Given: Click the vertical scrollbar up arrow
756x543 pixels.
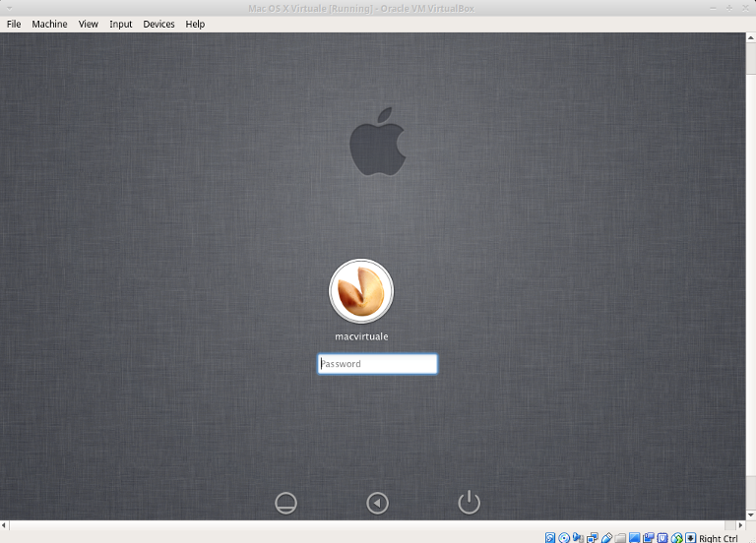Looking at the screenshot, I should (751, 37).
